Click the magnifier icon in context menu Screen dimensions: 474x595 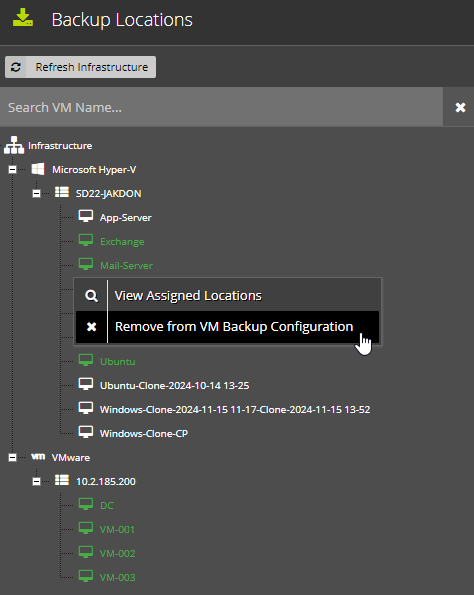pyautogui.click(x=91, y=296)
